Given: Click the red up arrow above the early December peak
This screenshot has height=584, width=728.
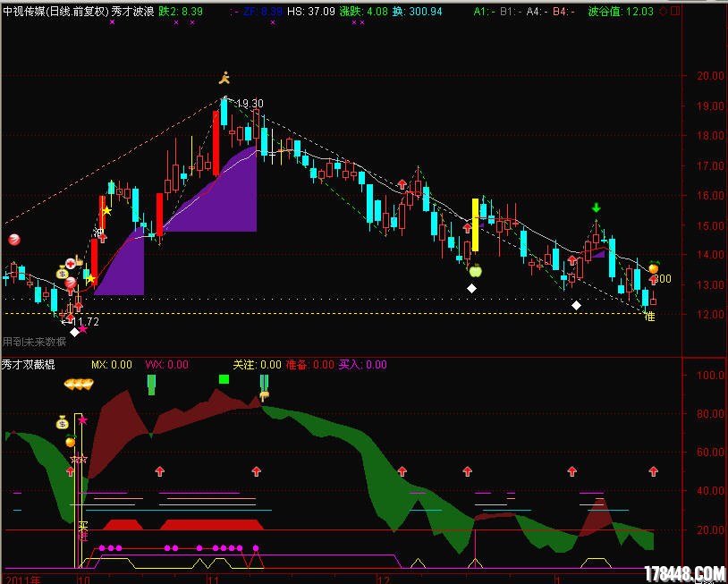Looking at the screenshot, I should pyautogui.click(x=402, y=184).
